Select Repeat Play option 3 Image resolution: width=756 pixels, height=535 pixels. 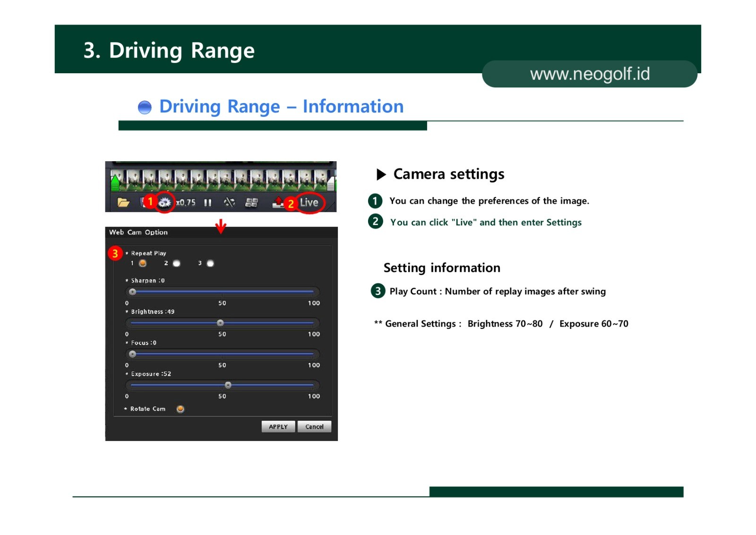(x=210, y=263)
